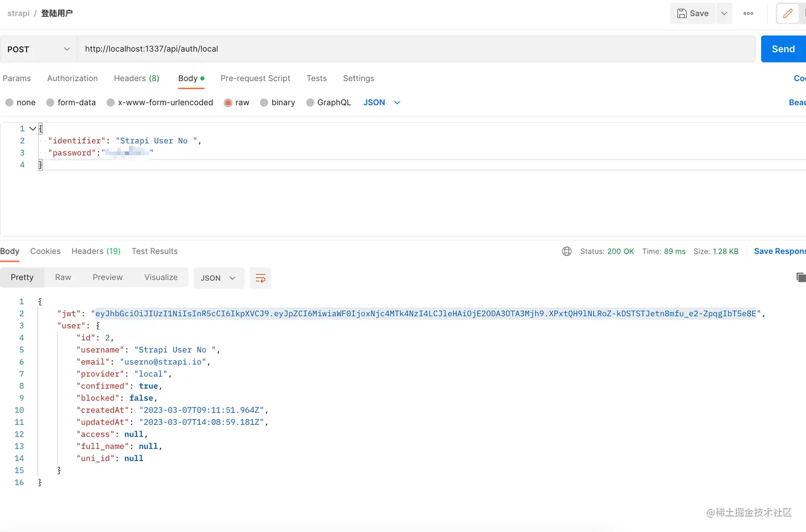
Task: Switch to the Params tab
Action: (x=17, y=78)
